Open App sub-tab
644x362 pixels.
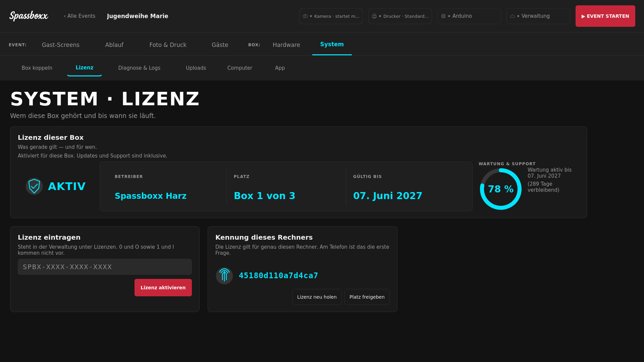[280, 68]
